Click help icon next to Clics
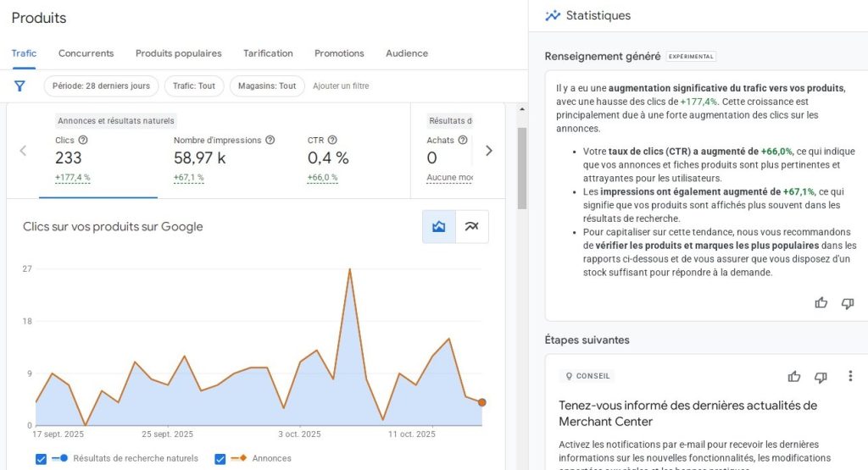This screenshot has height=470, width=868. pos(83,141)
